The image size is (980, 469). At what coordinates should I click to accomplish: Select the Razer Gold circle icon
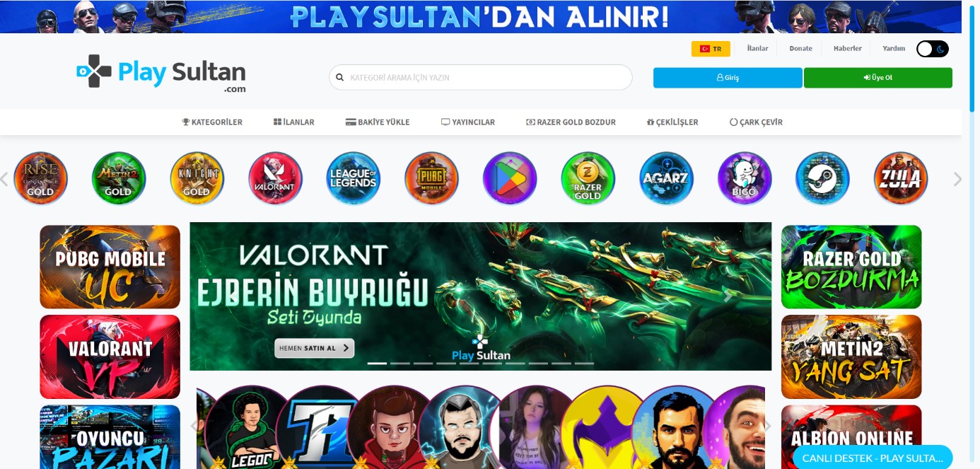click(588, 178)
